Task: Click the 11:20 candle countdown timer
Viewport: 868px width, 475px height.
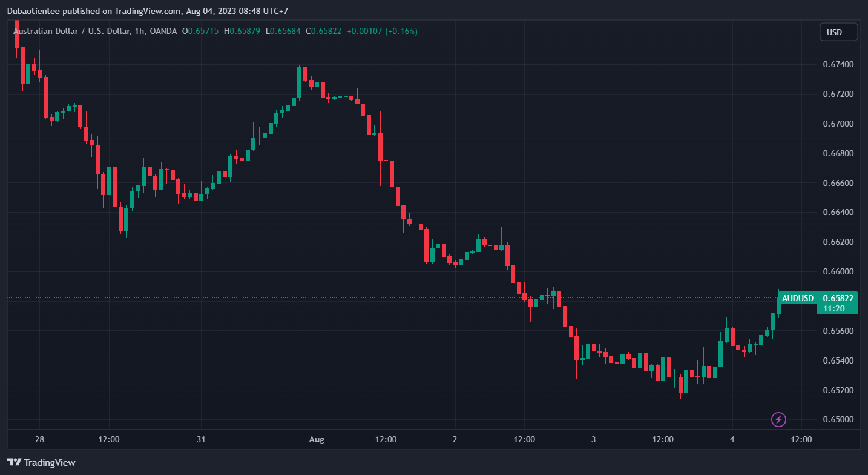Action: click(833, 308)
